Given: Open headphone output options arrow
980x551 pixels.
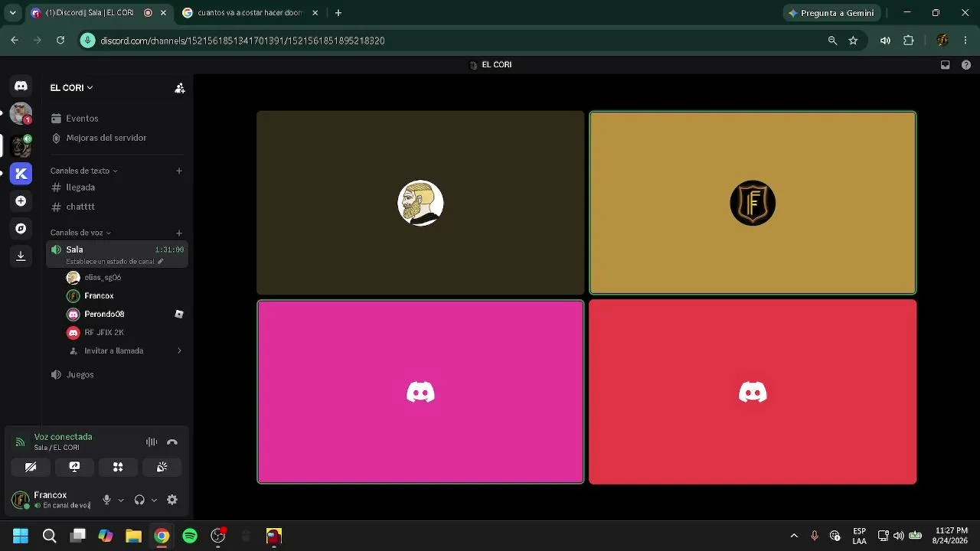Looking at the screenshot, I should click(154, 500).
